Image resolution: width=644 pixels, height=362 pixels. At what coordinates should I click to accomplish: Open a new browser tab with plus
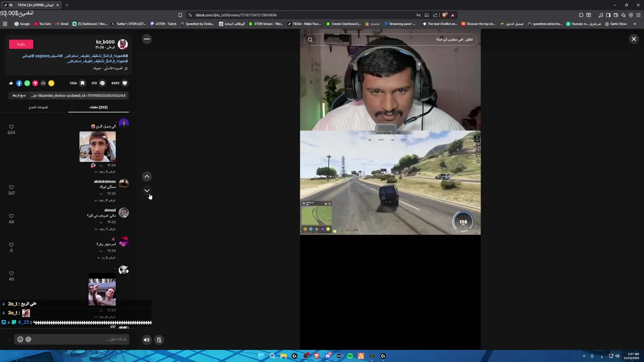66,5
